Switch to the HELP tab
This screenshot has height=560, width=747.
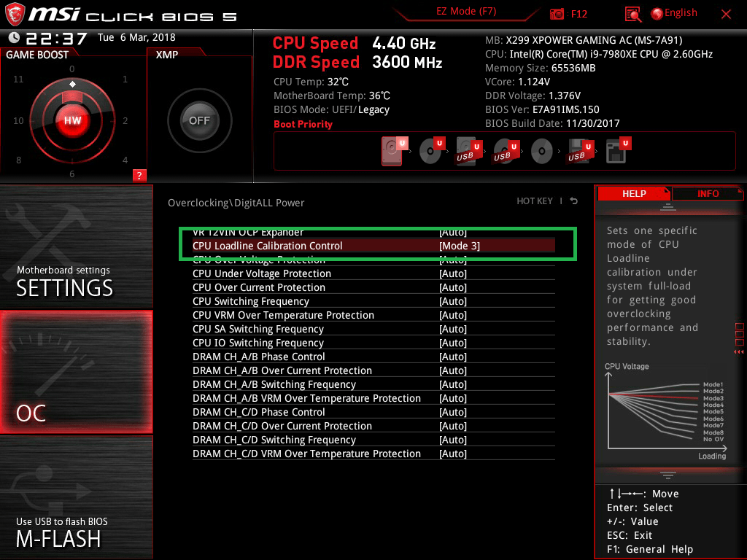(x=633, y=193)
